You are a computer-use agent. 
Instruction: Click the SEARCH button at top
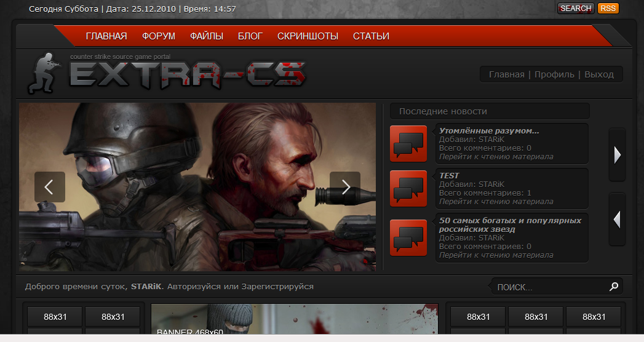575,8
